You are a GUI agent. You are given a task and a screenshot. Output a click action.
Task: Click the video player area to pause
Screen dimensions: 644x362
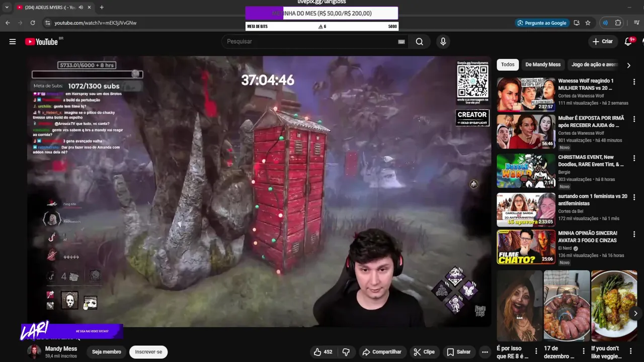tap(259, 191)
